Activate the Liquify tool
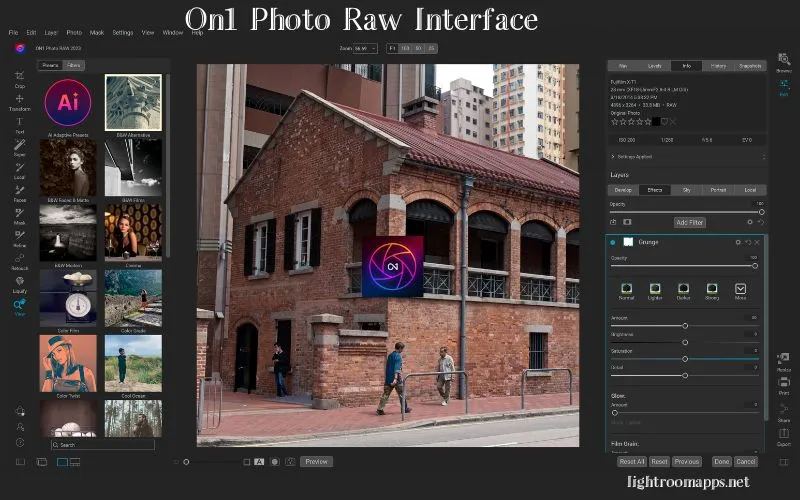Viewport: 800px width, 500px height. [20, 283]
